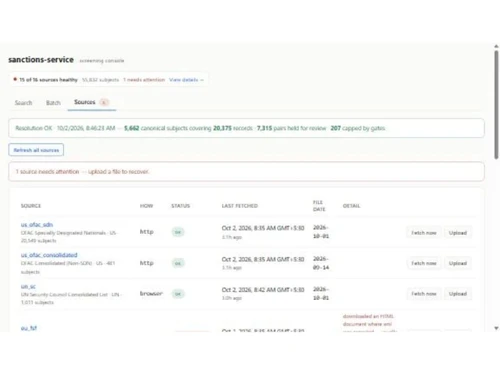Click last fetched time for us_ofac_consolidated
The image size is (500, 375).
(263, 259)
